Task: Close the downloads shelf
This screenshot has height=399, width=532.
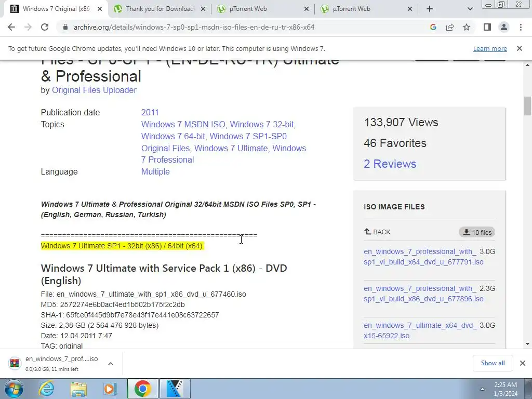Action: click(523, 363)
